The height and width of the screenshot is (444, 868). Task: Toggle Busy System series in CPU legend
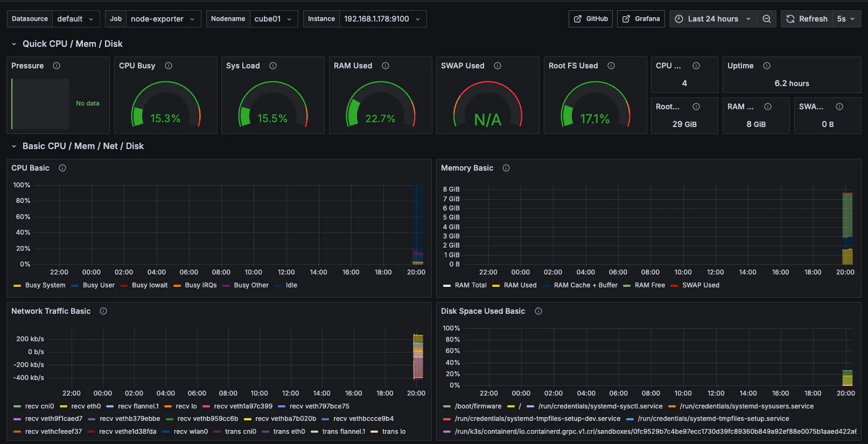pos(45,285)
